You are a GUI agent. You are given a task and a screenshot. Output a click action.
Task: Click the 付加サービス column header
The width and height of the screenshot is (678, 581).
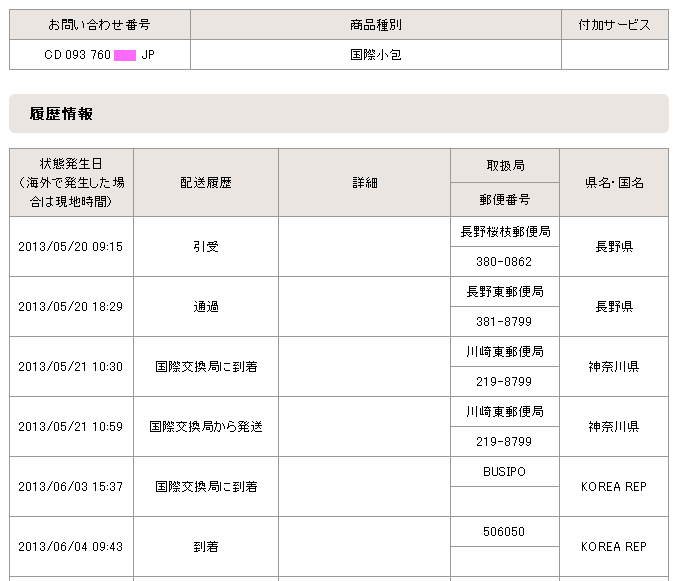pyautogui.click(x=614, y=25)
